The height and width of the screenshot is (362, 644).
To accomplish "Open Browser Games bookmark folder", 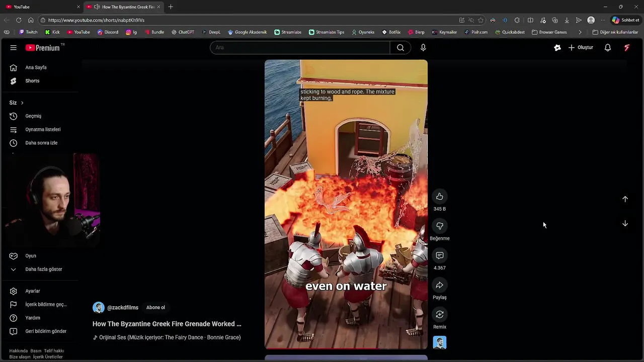I will click(549, 32).
